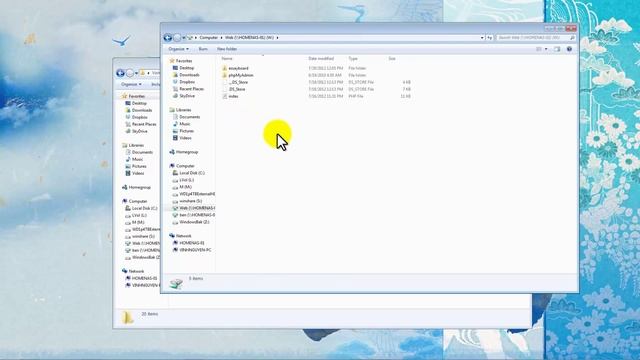Image resolution: width=640 pixels, height=360 pixels.
Task: Refresh the Web folder view
Action: [489, 38]
